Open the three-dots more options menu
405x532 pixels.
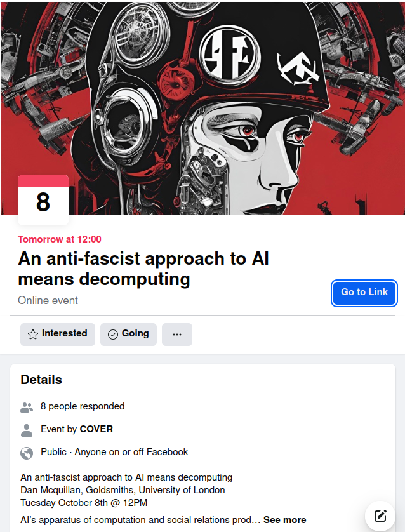pyautogui.click(x=177, y=335)
